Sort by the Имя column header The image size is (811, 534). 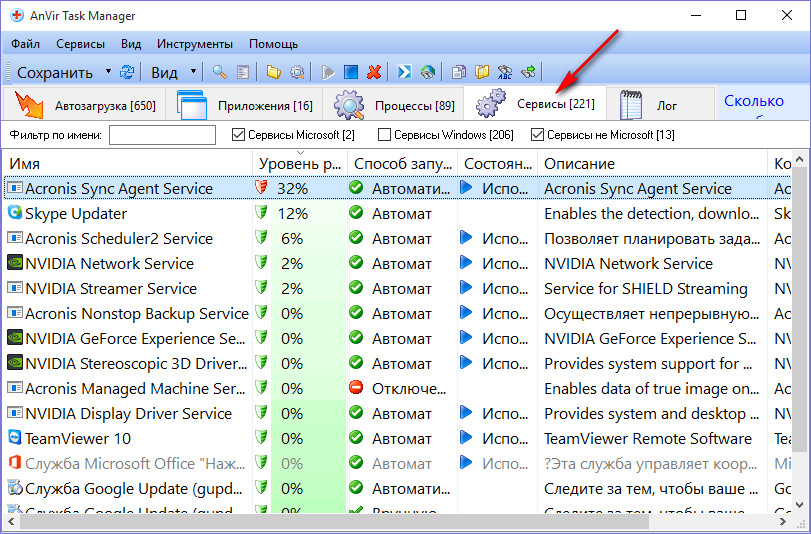[x=128, y=164]
